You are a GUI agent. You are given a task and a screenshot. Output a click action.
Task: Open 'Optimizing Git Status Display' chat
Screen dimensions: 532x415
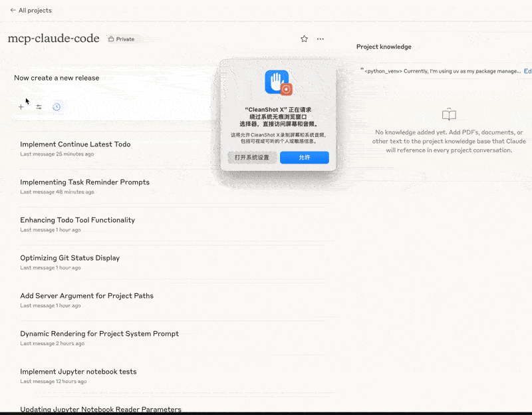tap(70, 258)
